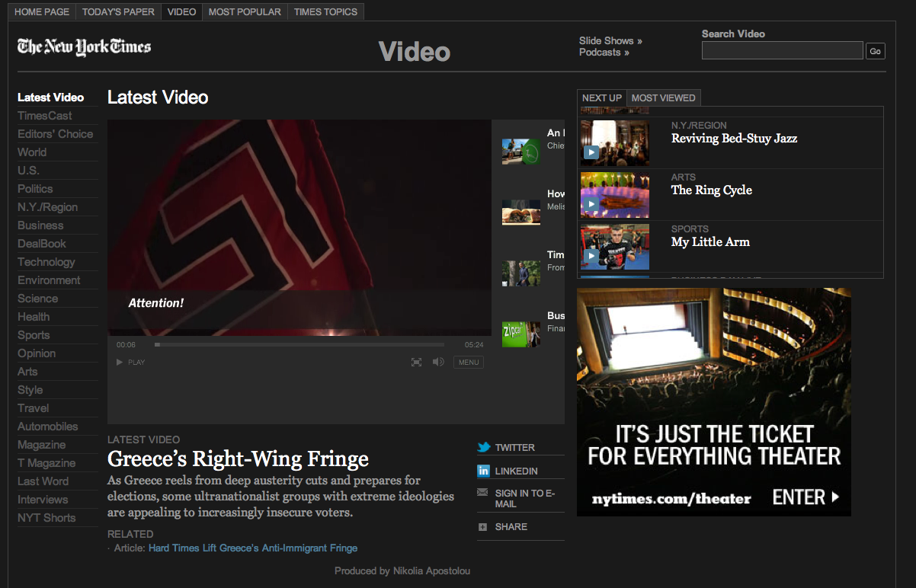Click the envelope e-mail icon
916x588 pixels.
(x=482, y=493)
